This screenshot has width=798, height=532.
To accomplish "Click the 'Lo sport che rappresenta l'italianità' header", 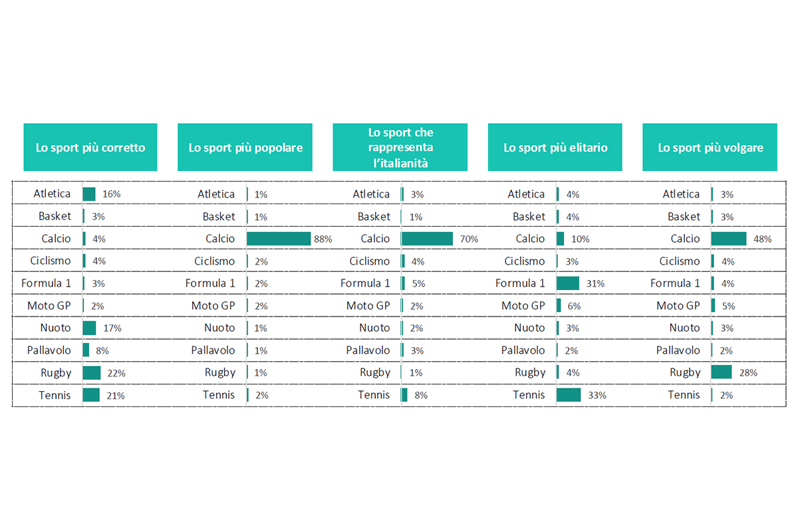I will click(400, 147).
